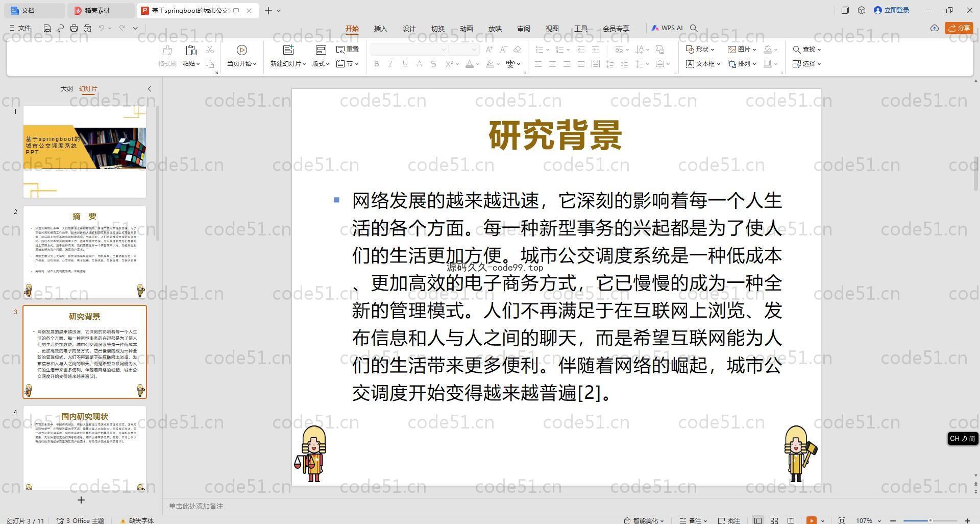Screen dimensions: 980x524
Task: Click the Print icon in quick access bar
Action: [x=74, y=28]
